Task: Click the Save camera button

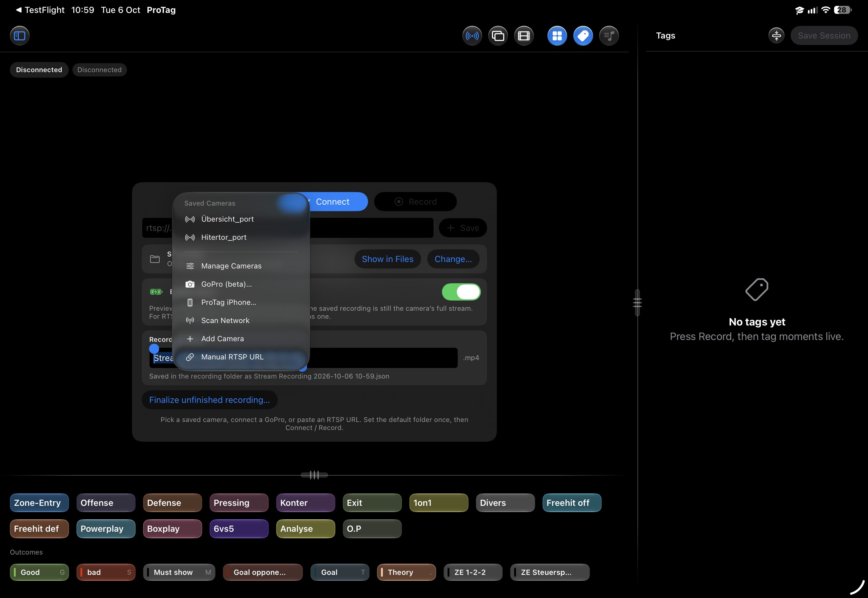Action: point(463,228)
